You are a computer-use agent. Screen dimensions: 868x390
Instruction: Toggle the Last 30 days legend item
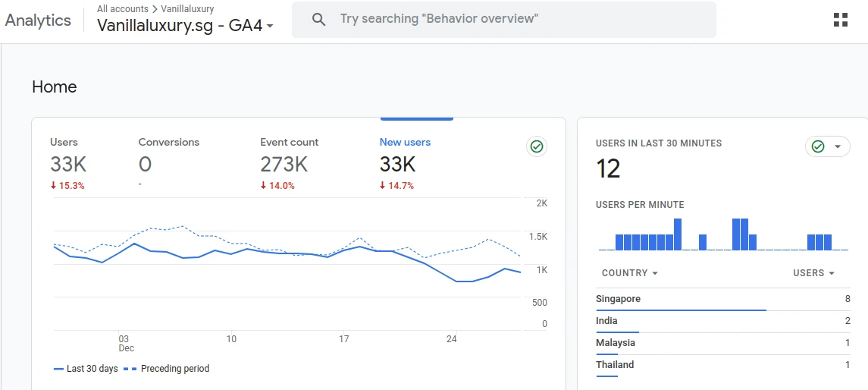pyautogui.click(x=86, y=369)
